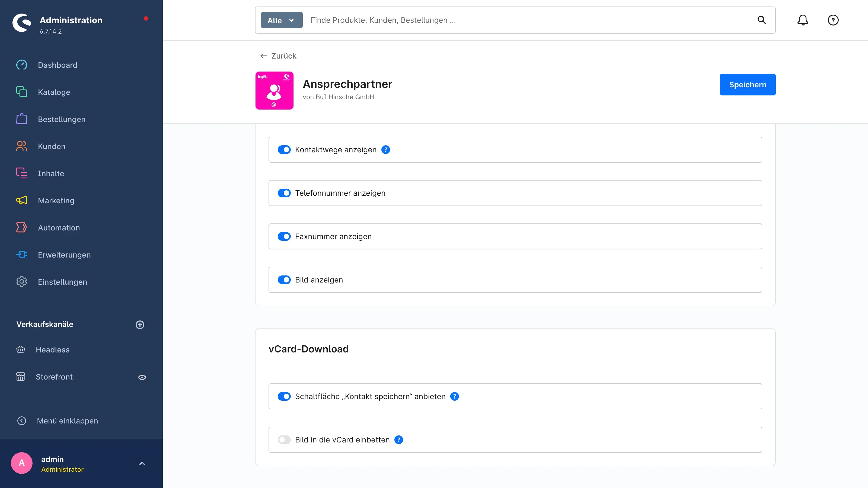This screenshot has height=488, width=868.
Task: Click the Automation icon
Action: [22, 227]
